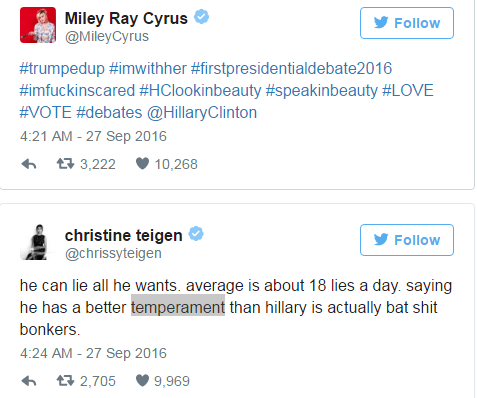Screen dimensions: 477x398
Task: Retweet the Miley Cyrus tweet
Action: (65, 164)
